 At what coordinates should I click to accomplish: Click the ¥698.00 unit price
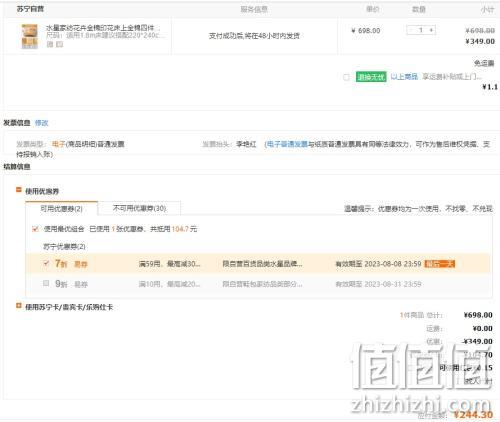coord(366,31)
